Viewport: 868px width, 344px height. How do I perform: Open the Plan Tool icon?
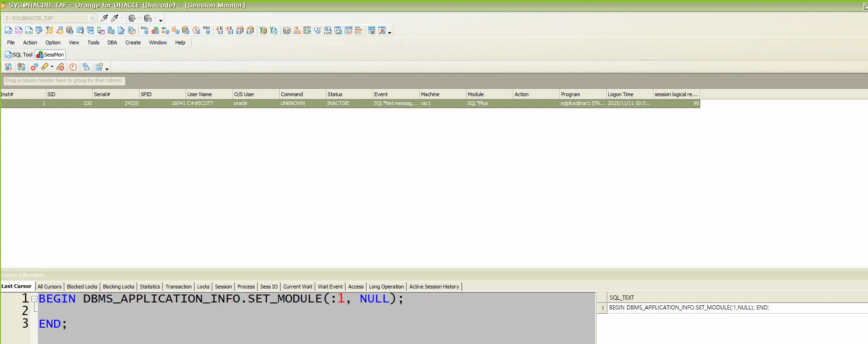pos(29,30)
